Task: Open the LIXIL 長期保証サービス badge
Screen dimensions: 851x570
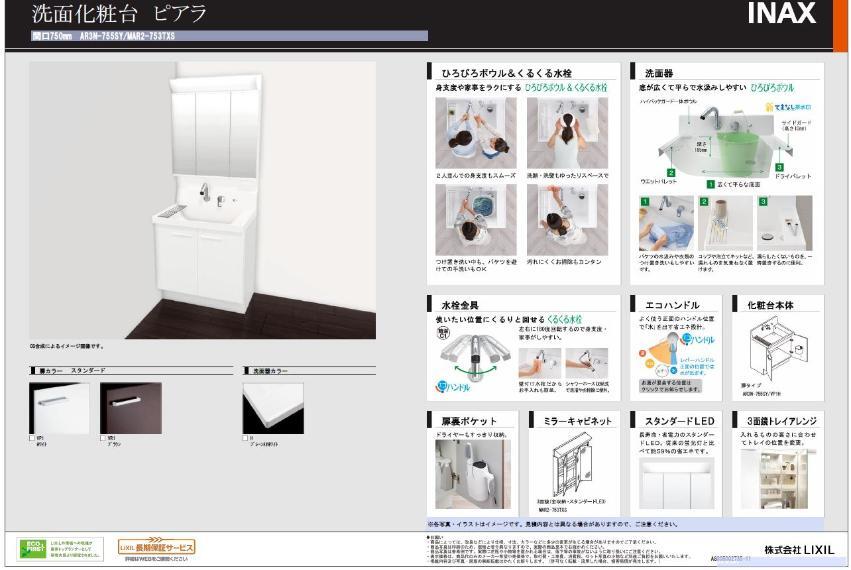Action: click(x=156, y=547)
